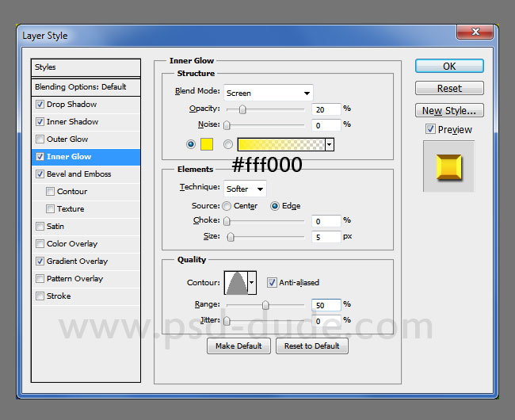Viewport: 515px width, 420px height.
Task: Click the Opacity value field
Action: 326,109
